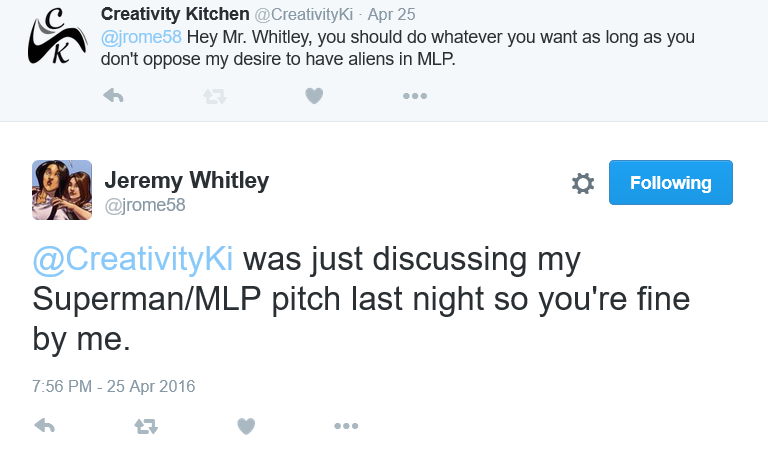Click Jeremy Whitley's avatar picture
The height and width of the screenshot is (456, 768).
pos(62,189)
